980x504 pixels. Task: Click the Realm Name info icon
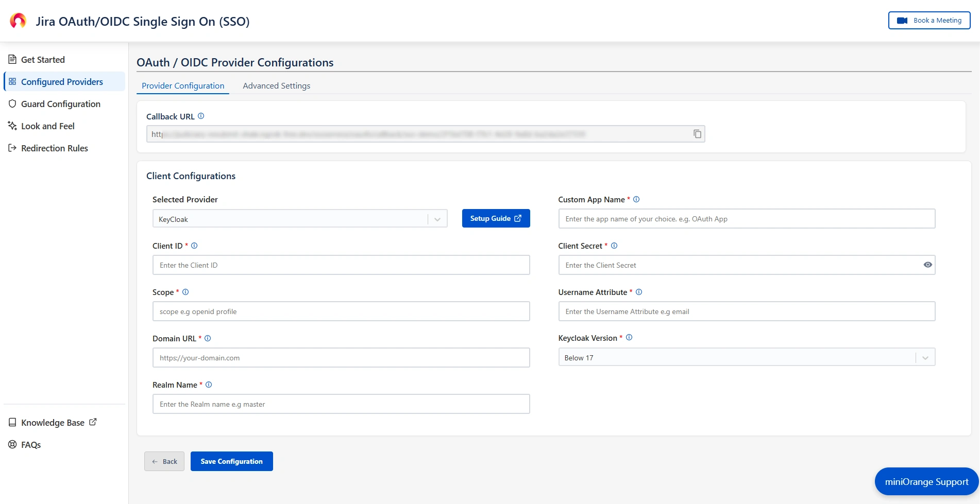pyautogui.click(x=209, y=385)
